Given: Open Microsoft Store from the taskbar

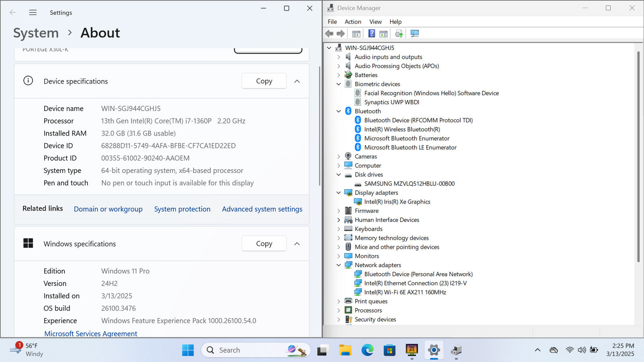Looking at the screenshot, I should coord(389,350).
